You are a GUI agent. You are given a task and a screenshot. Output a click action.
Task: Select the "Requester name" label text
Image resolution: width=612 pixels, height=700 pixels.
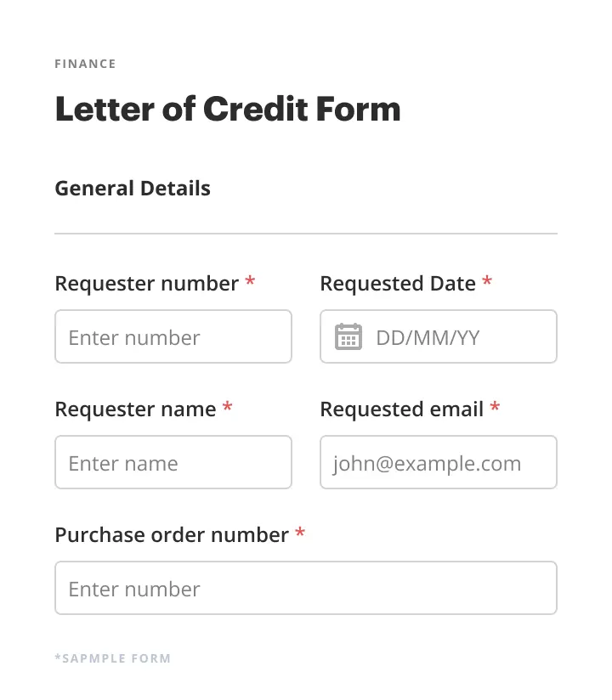click(135, 409)
